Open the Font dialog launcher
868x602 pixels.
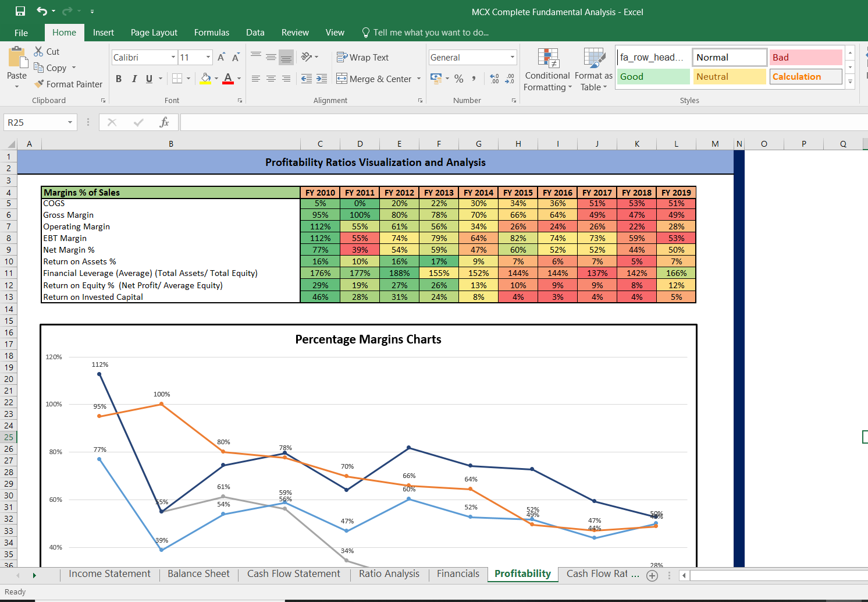tap(240, 101)
